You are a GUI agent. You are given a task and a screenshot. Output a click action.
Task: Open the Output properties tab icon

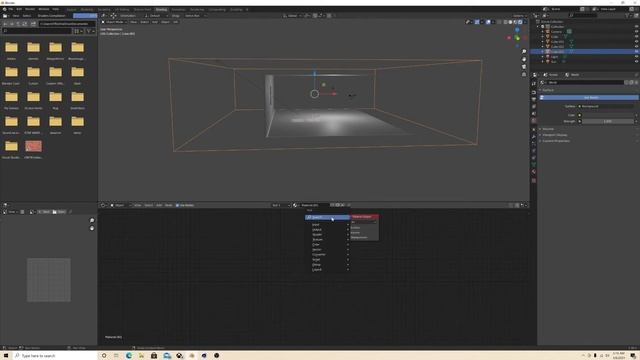click(x=534, y=99)
